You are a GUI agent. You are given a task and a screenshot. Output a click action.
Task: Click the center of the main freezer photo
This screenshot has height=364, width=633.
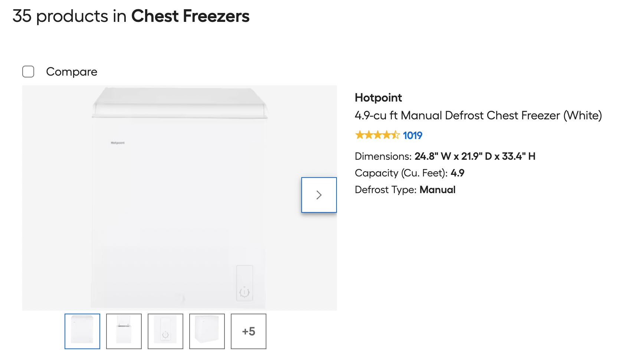coord(180,198)
